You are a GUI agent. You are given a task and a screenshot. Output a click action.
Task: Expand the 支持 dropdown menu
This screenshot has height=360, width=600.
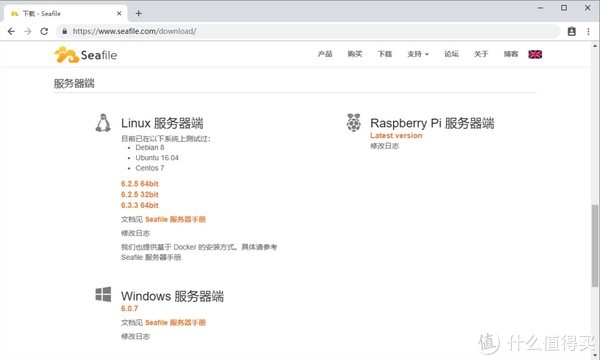pos(418,54)
